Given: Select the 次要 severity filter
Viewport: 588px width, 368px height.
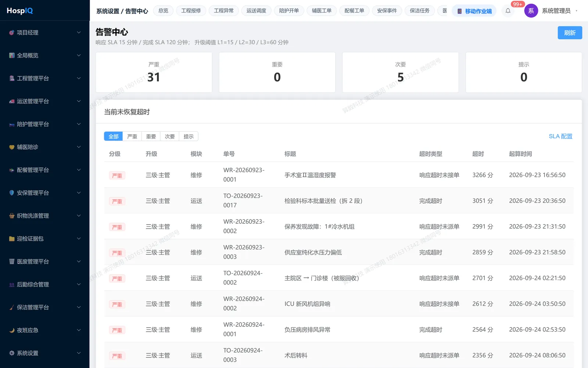Looking at the screenshot, I should tap(170, 137).
